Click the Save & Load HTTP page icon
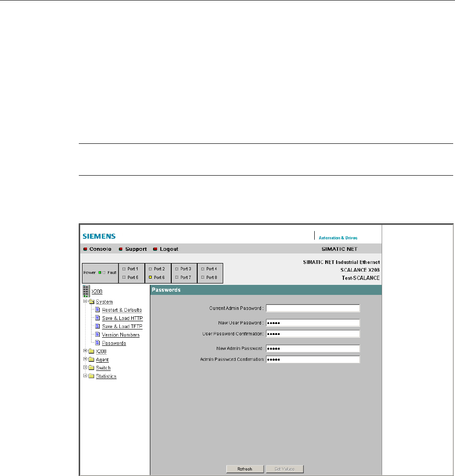The width and height of the screenshot is (455, 476). 97,318
